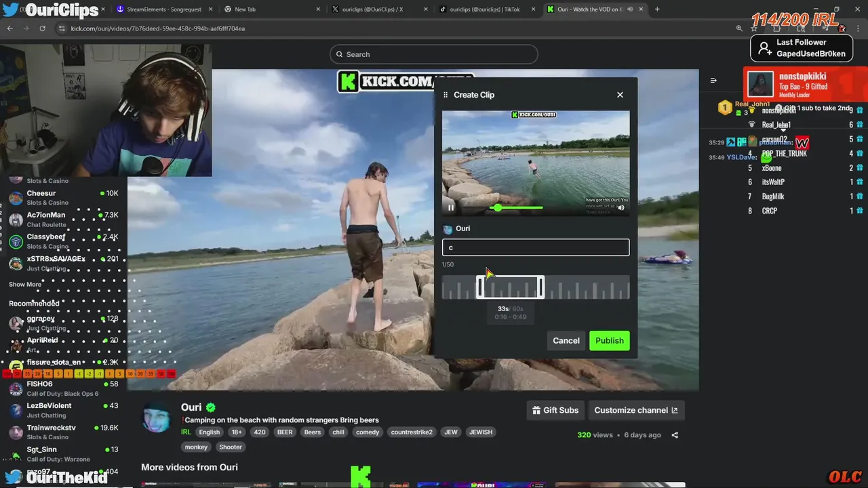
Task: Select the 420 tag
Action: coord(260,432)
